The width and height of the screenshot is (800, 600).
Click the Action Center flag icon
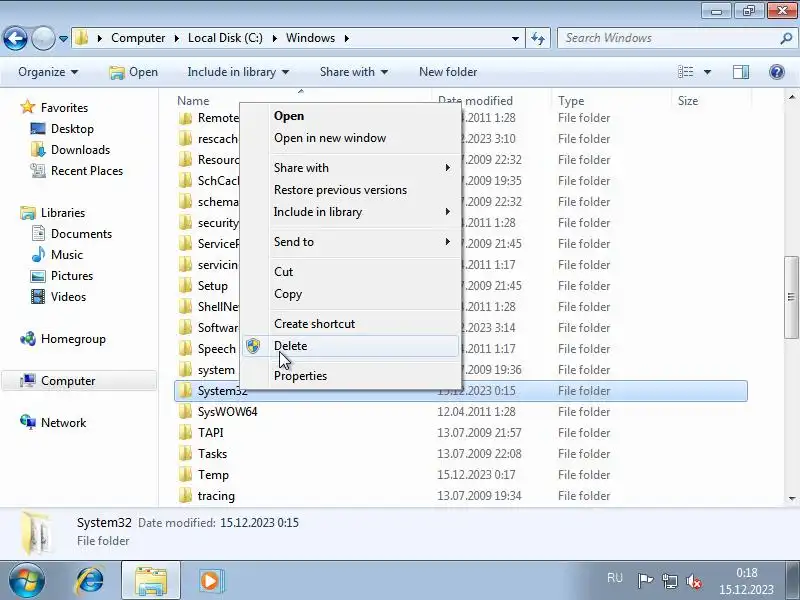pyautogui.click(x=645, y=581)
